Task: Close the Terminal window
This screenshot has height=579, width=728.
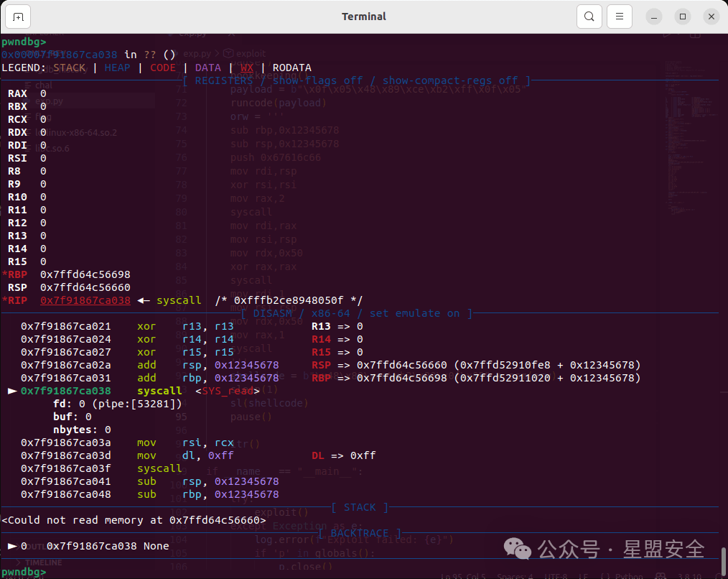Action: click(x=711, y=17)
